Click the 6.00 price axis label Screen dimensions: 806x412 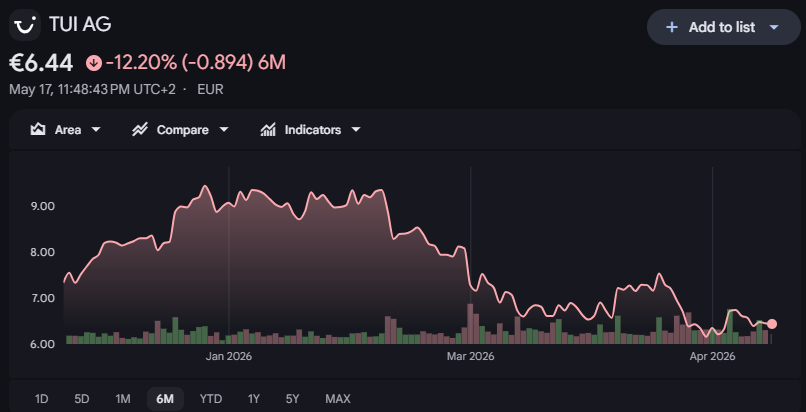click(x=43, y=344)
